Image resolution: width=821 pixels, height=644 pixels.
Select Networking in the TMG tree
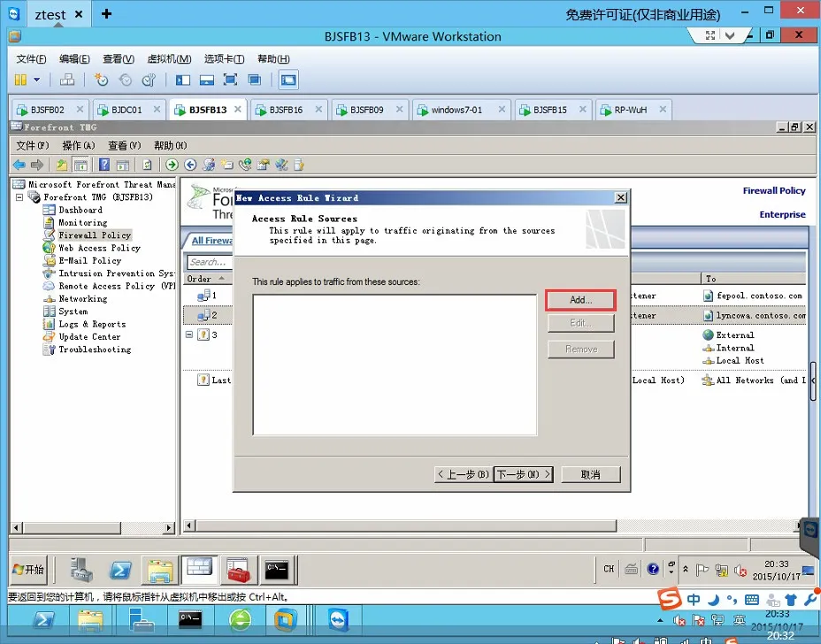click(x=83, y=299)
